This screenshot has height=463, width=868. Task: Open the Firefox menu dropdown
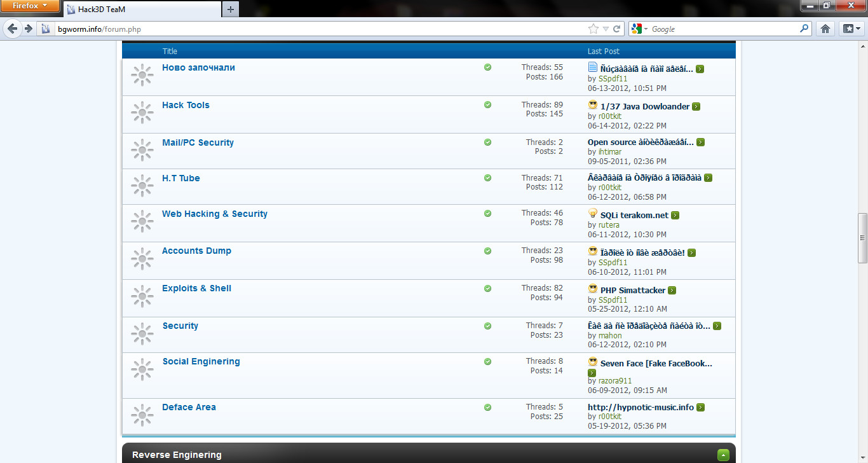click(x=31, y=6)
